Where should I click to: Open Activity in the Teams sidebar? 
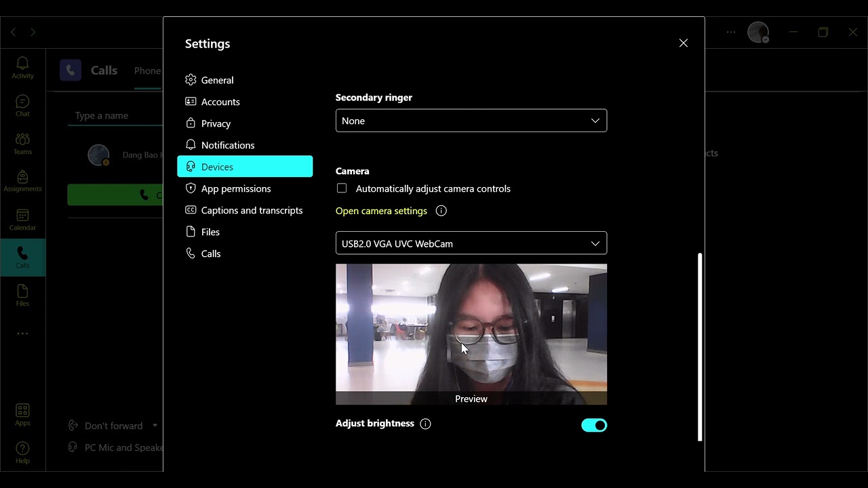(22, 68)
